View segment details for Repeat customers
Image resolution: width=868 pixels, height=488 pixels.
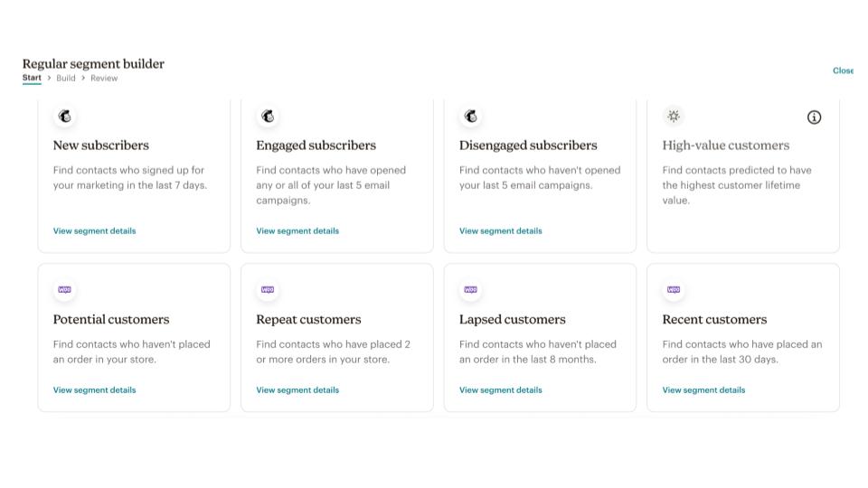tap(297, 390)
